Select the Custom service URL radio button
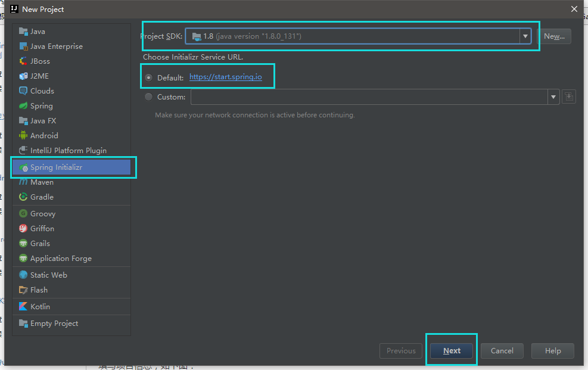Screen dimensions: 588x370 148,97
